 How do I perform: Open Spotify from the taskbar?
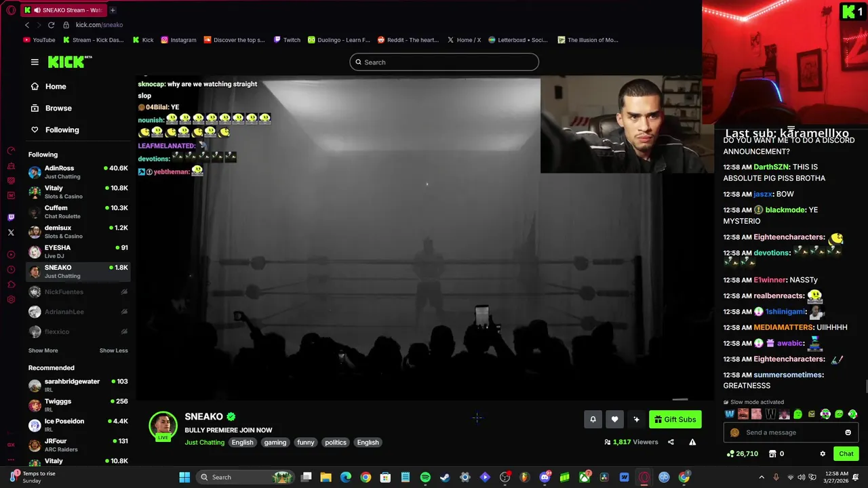tap(425, 477)
